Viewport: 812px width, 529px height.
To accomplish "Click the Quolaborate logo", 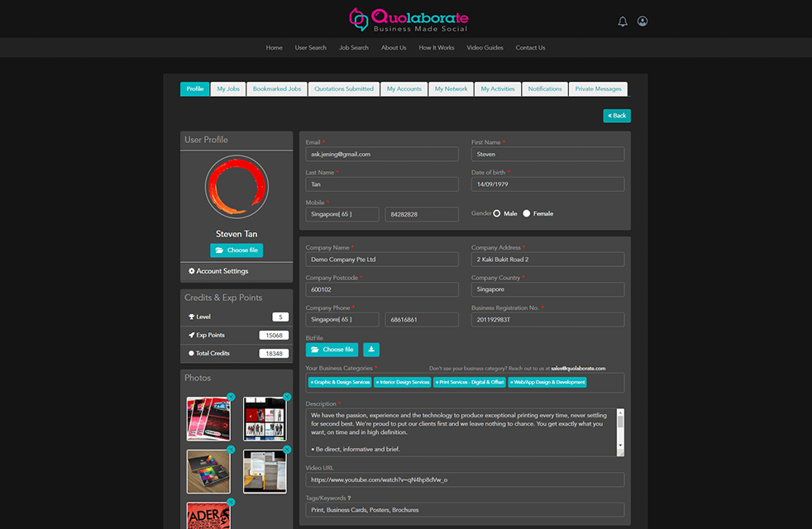I will pyautogui.click(x=408, y=20).
